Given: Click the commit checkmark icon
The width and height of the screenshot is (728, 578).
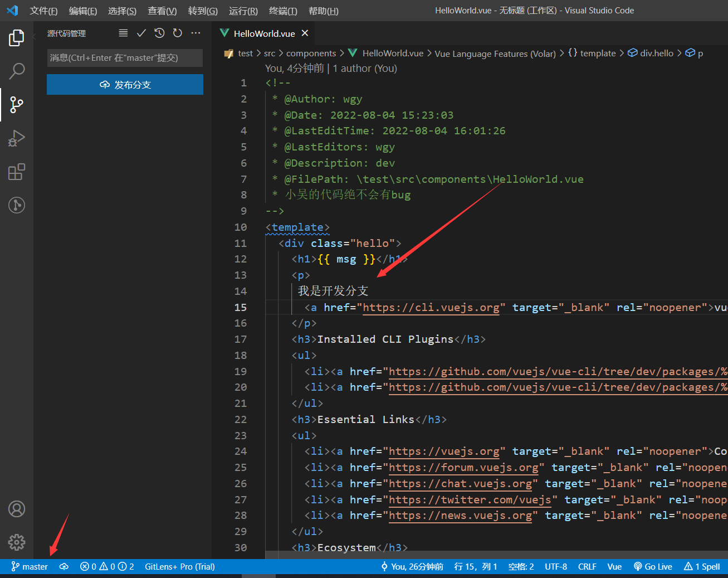Looking at the screenshot, I should (141, 33).
